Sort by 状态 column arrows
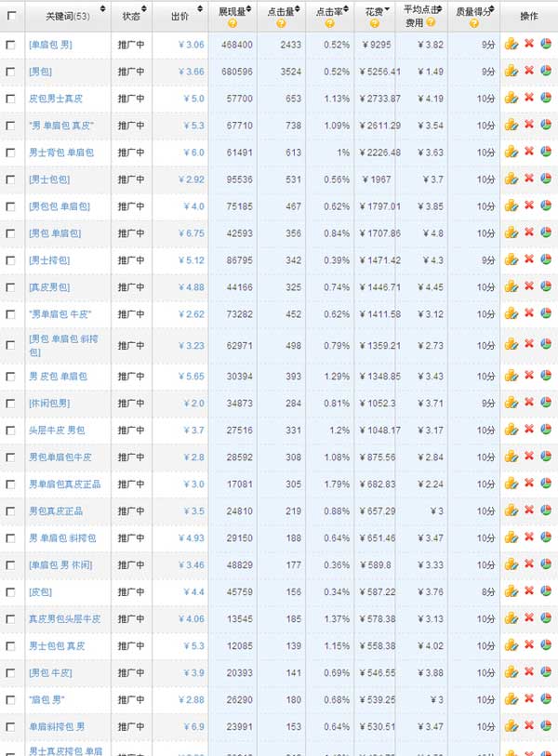This screenshot has height=756, width=558. (x=144, y=9)
